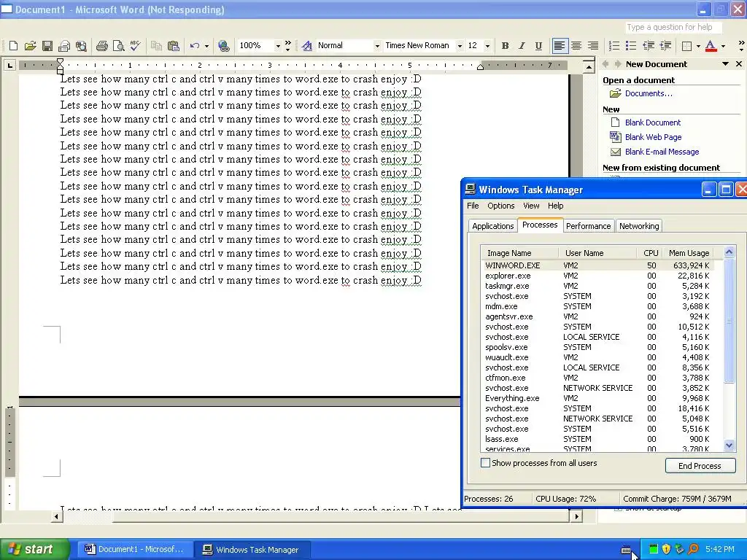Apply the red font color swatch button
Screen dimensions: 747x560
[711, 46]
